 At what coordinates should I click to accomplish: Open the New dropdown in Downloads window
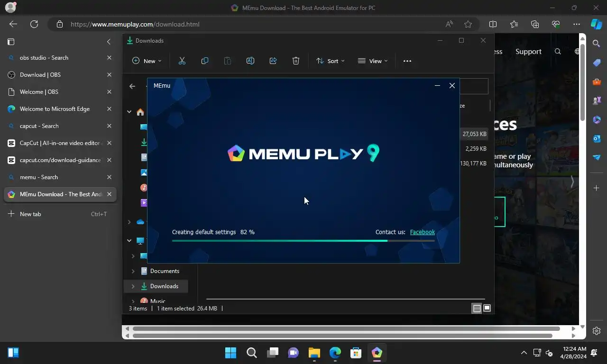(147, 61)
